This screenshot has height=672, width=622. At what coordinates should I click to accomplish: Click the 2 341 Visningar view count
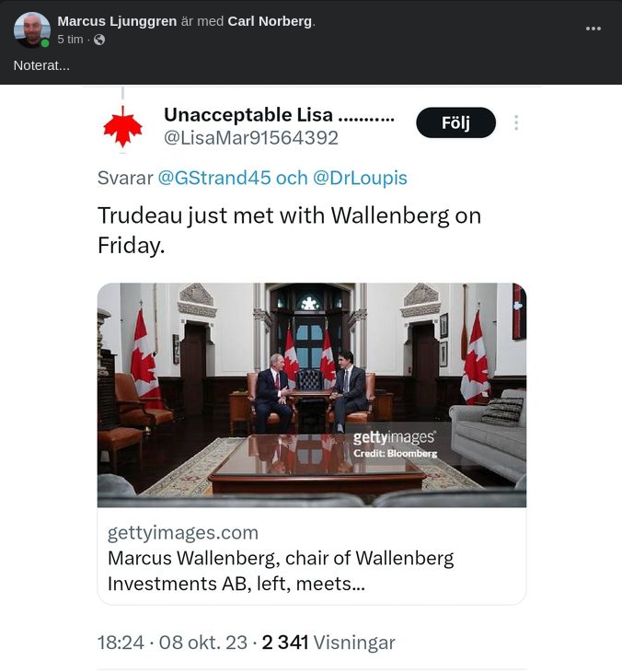point(328,643)
